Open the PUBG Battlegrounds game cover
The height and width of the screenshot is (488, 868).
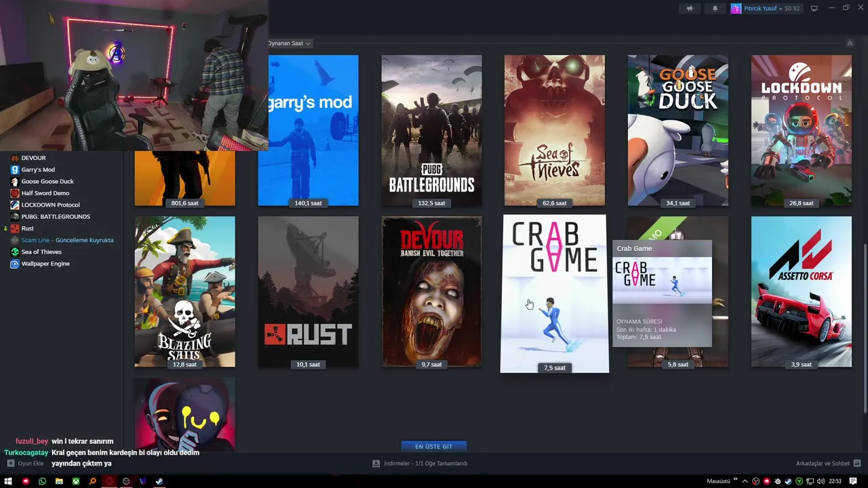pyautogui.click(x=432, y=130)
